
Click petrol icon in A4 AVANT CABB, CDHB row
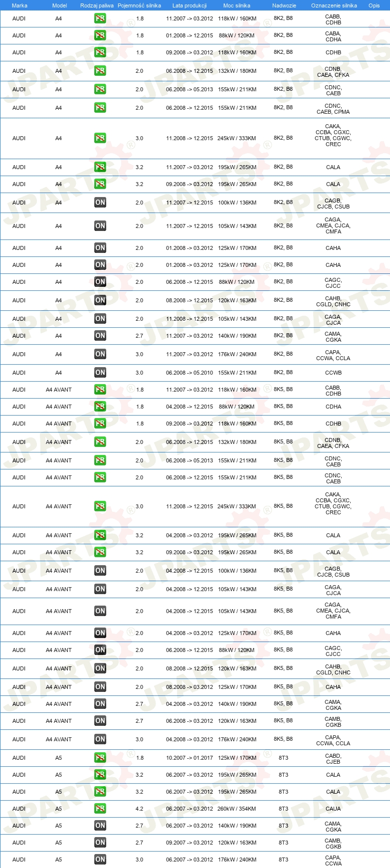(x=100, y=390)
